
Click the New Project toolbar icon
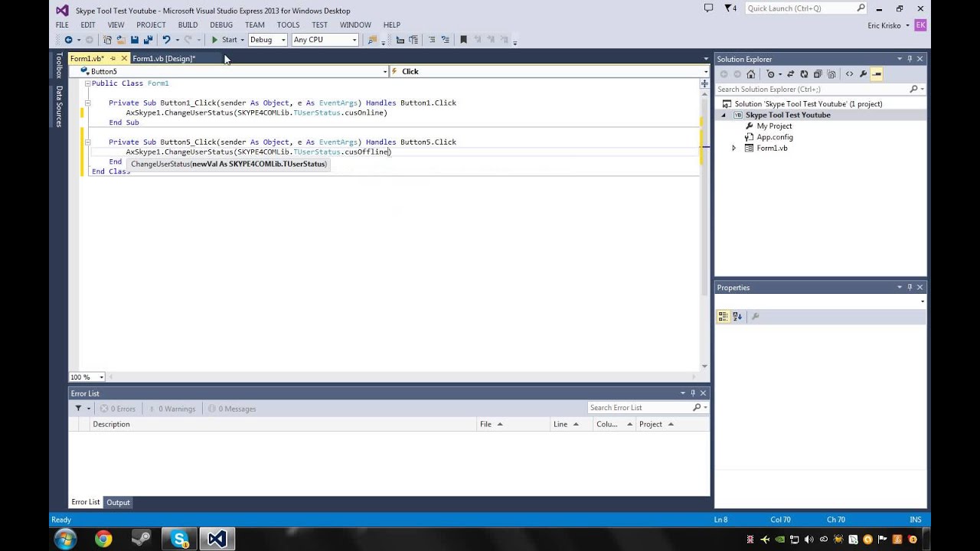click(x=107, y=40)
